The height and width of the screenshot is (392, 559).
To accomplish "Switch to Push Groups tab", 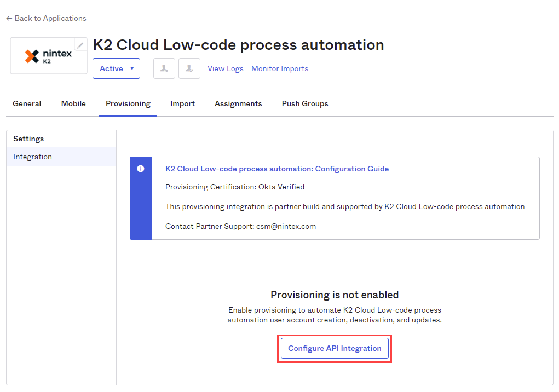I will tap(305, 103).
